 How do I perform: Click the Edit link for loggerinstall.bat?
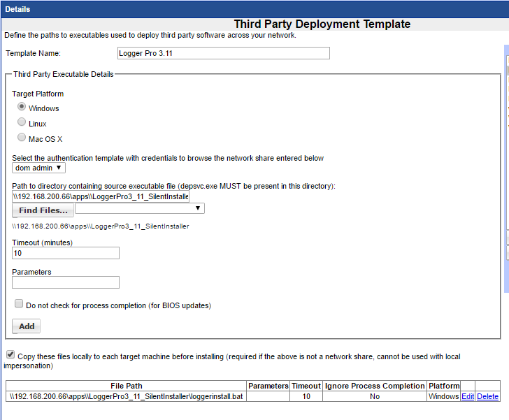(467, 396)
